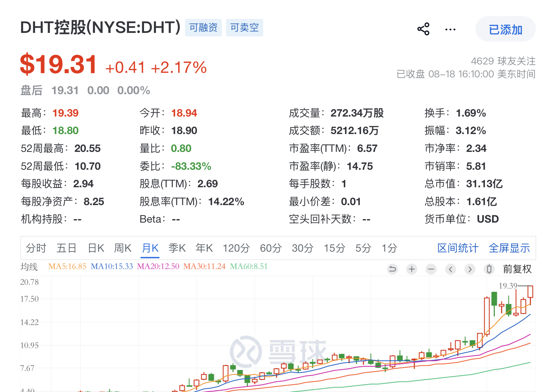
Task: Click the MA5:16.85 indicator label
Action: (67, 266)
